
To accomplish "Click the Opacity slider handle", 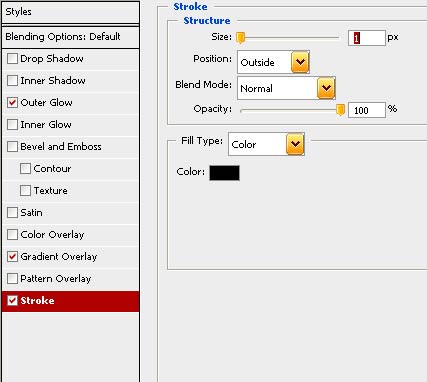I will coord(340,110).
